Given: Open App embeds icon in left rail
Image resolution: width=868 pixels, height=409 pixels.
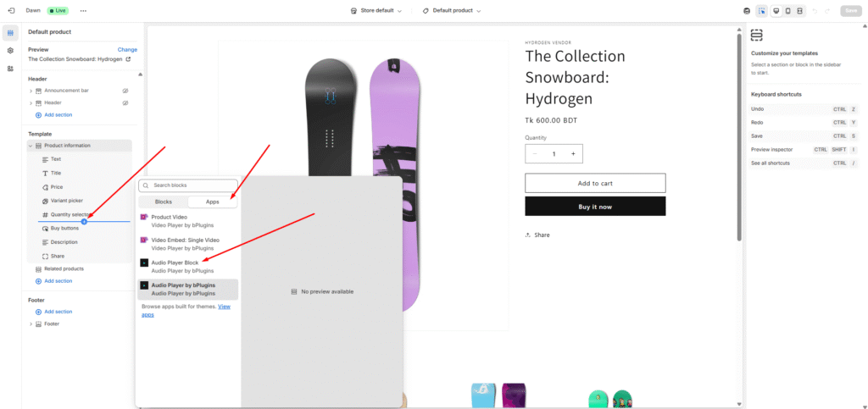Looking at the screenshot, I should (10, 69).
